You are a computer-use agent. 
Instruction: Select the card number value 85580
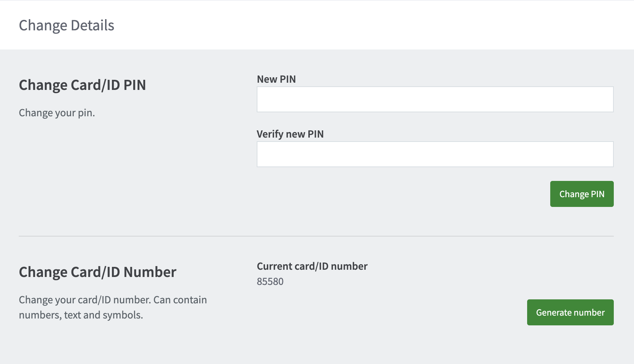270,281
